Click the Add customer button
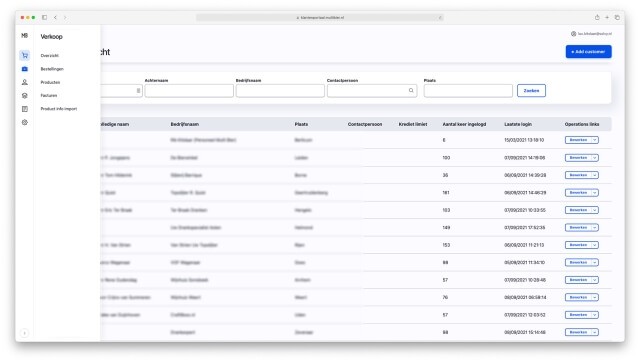This screenshot has width=640, height=362. pyautogui.click(x=588, y=52)
